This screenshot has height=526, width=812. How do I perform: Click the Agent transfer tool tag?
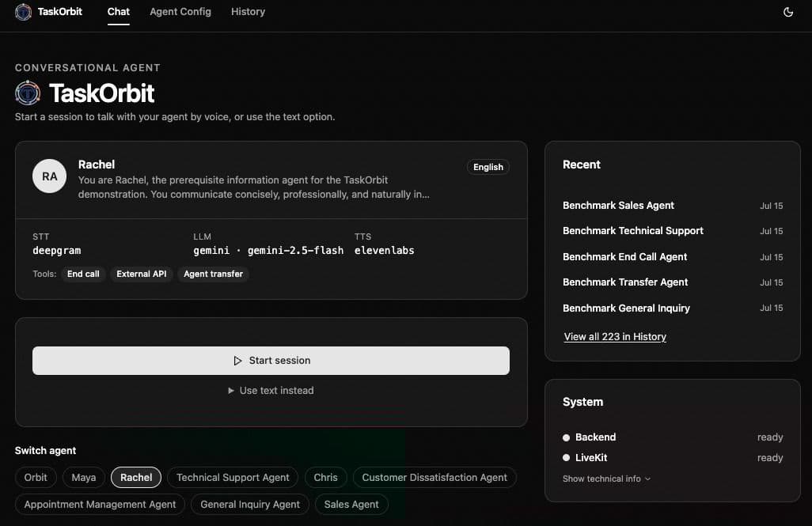click(x=214, y=274)
